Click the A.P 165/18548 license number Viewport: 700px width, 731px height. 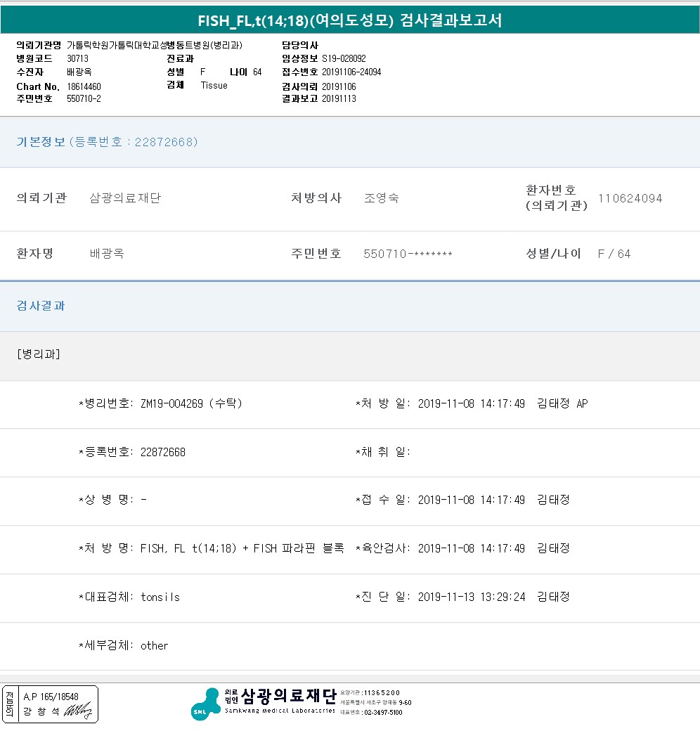[51, 696]
